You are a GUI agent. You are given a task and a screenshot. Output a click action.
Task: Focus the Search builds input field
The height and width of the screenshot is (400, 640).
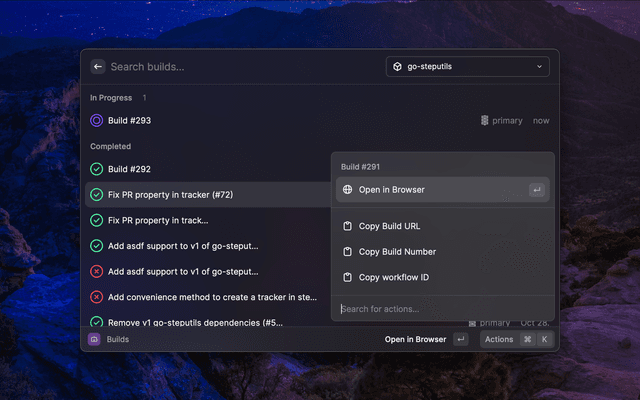click(240, 67)
